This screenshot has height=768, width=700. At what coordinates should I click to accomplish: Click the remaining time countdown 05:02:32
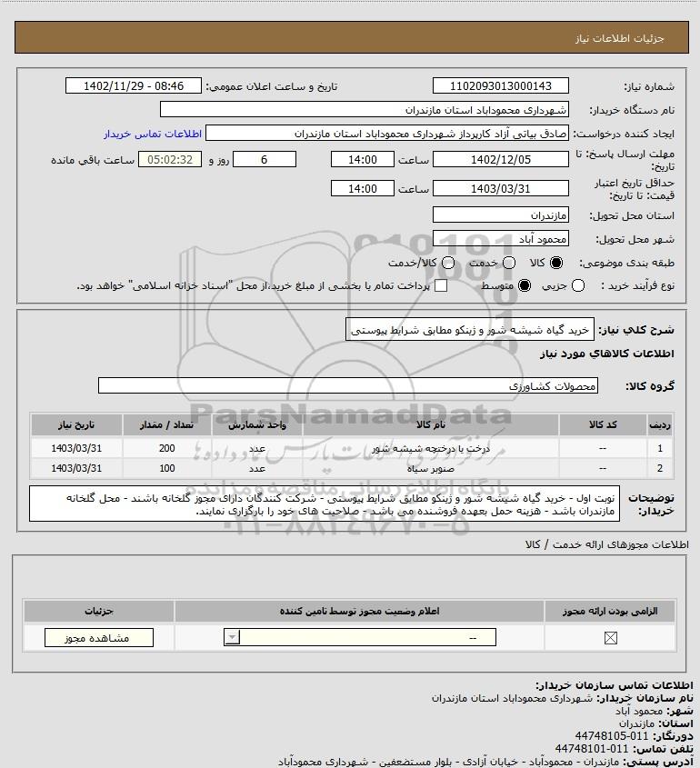coord(170,160)
